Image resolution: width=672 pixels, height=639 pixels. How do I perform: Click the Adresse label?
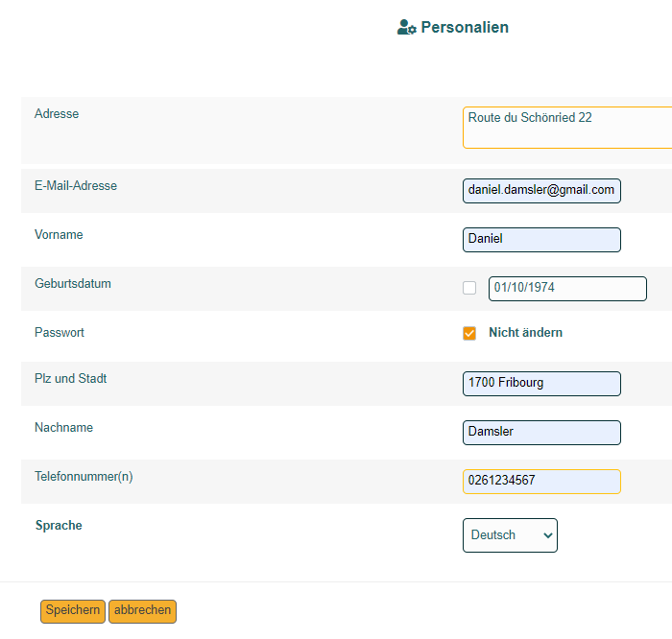[x=57, y=114]
